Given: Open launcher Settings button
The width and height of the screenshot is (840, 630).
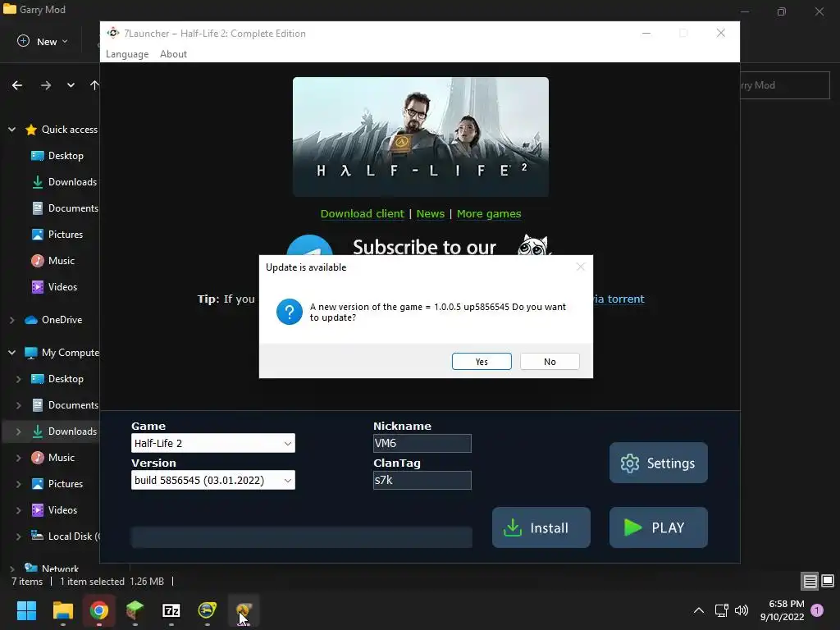Looking at the screenshot, I should [x=659, y=463].
